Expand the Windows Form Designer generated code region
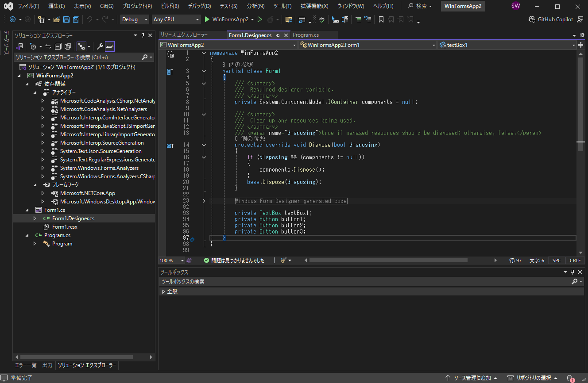 (204, 201)
